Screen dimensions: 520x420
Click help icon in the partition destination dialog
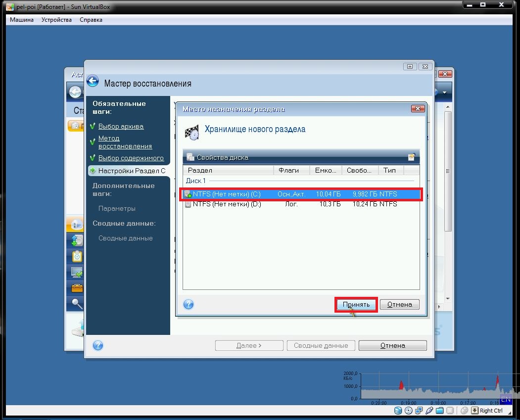[x=189, y=304]
